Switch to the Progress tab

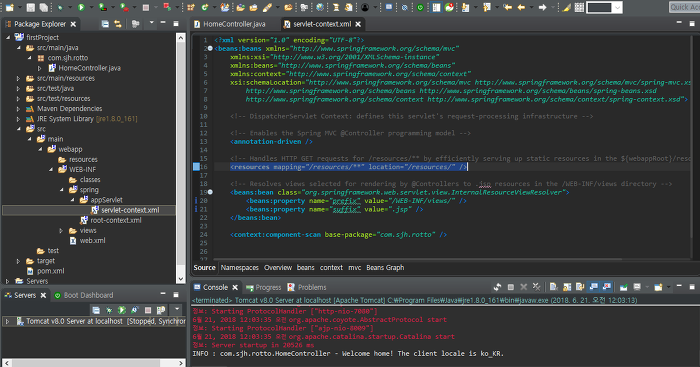point(264,288)
